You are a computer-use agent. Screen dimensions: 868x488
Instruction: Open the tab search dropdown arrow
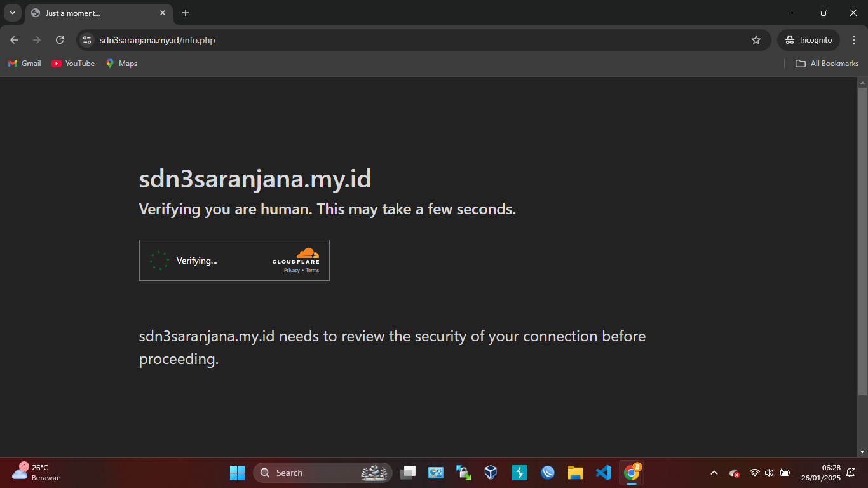pos(12,13)
